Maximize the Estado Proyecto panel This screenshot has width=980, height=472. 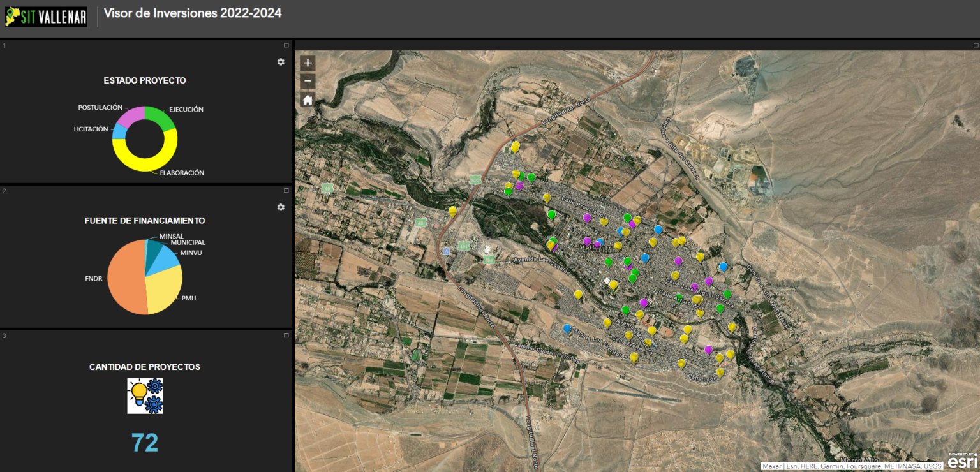pos(286,45)
